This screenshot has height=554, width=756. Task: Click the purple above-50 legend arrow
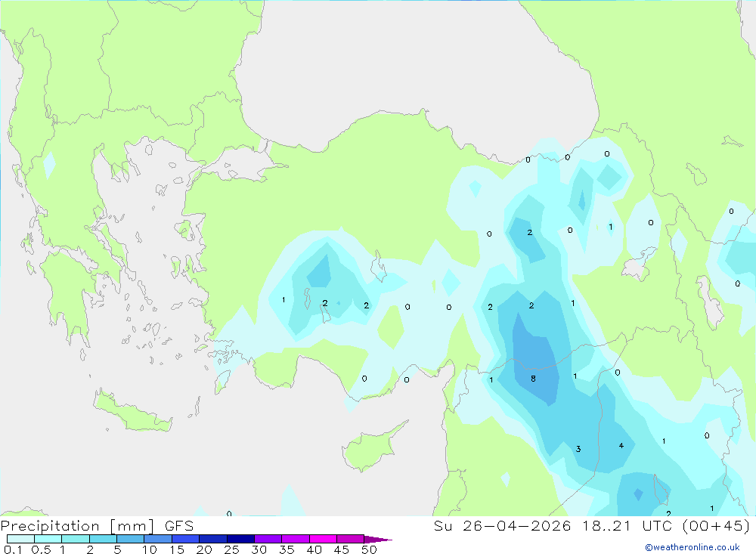[377, 539]
